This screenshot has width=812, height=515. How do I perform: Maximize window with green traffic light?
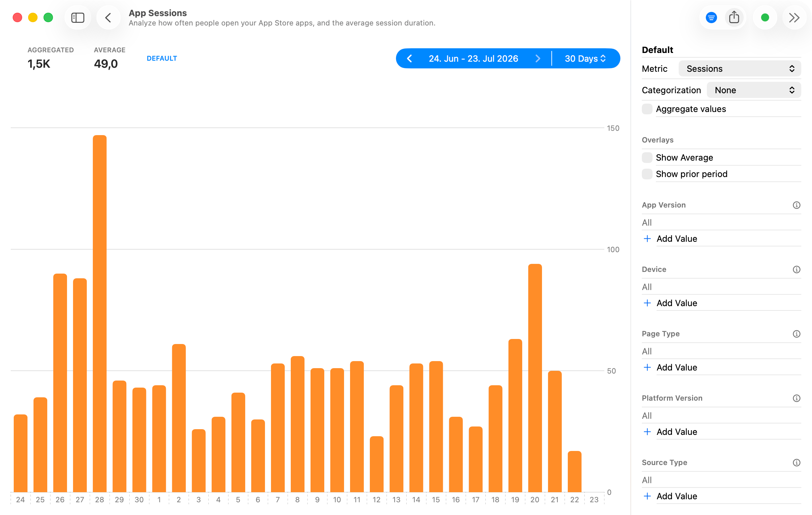point(48,17)
